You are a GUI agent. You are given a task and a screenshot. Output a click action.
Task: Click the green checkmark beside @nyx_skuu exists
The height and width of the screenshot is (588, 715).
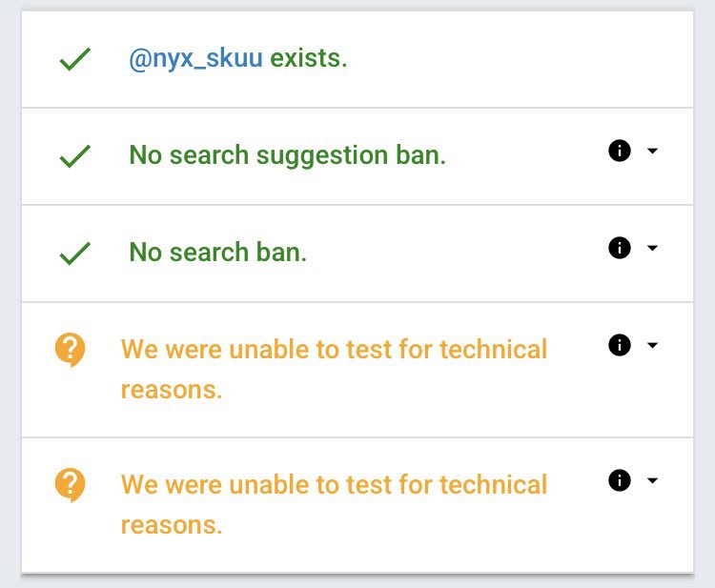(74, 60)
